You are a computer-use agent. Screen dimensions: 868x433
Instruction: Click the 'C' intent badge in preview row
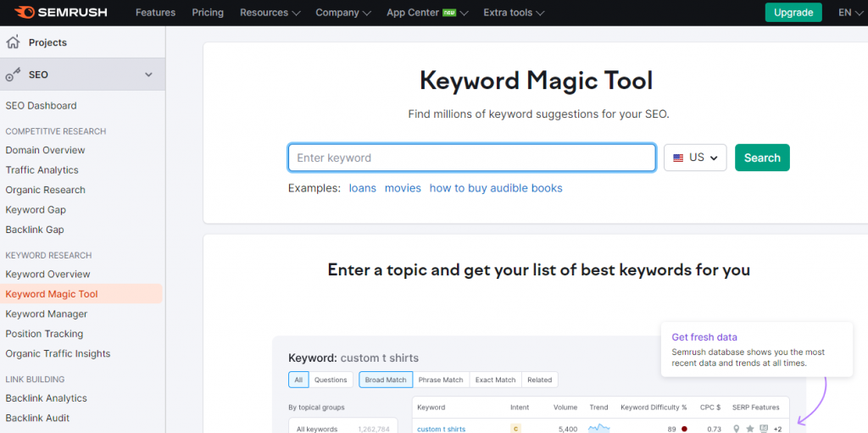coord(516,429)
